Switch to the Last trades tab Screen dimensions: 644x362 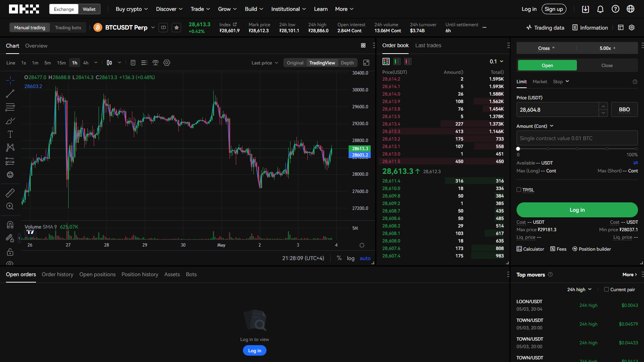428,45
